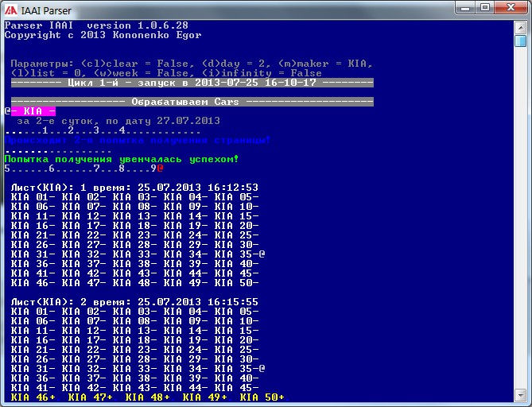Click 'Лист(KIA): 1 время' heading line
Image resolution: width=532 pixels, height=407 pixels.
(134, 188)
